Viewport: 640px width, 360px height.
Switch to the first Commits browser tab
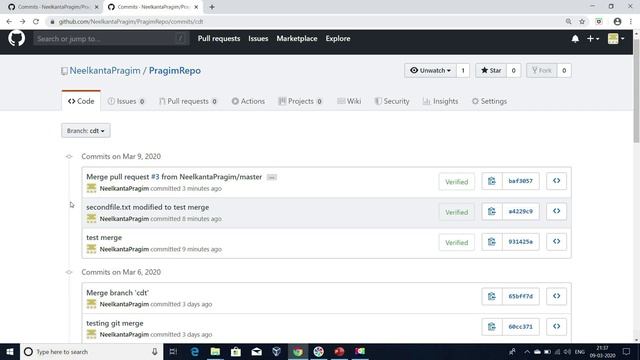pos(53,7)
